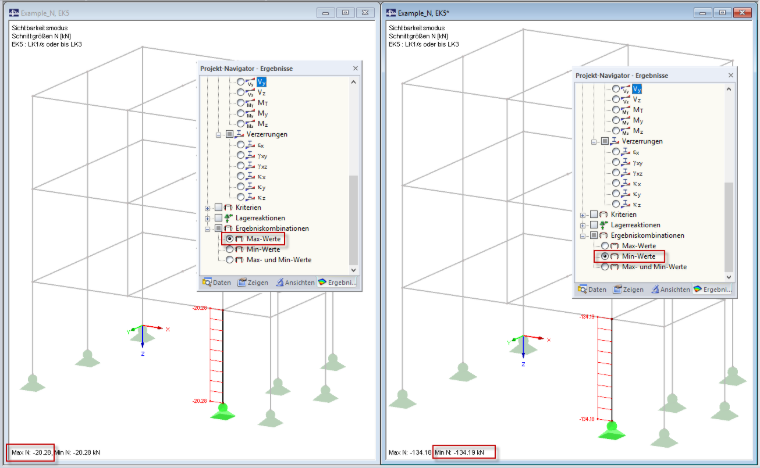Viewport: 760px width, 468px height.
Task: Select Max-Werte radio in left navigator
Action: click(x=229, y=239)
